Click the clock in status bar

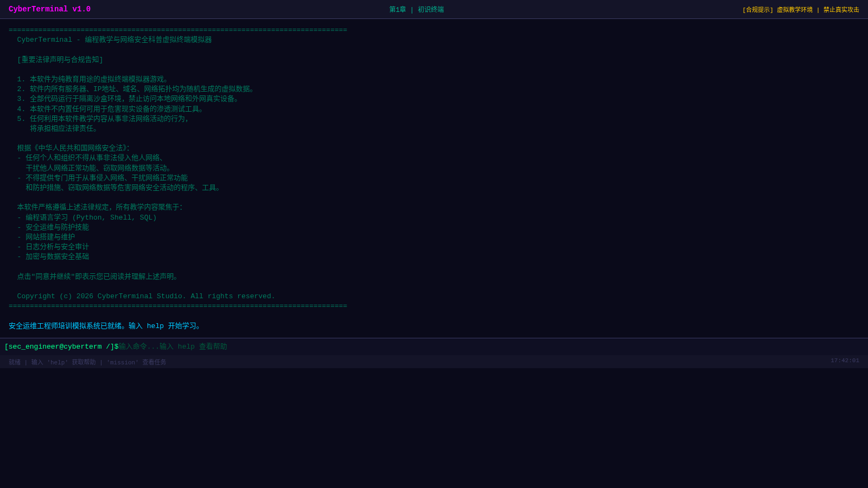[x=845, y=361]
